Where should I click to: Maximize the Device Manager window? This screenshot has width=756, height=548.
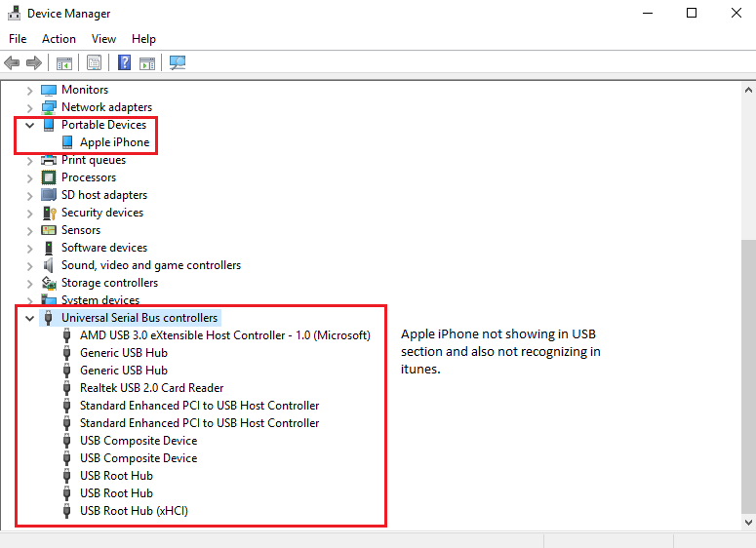(x=692, y=13)
